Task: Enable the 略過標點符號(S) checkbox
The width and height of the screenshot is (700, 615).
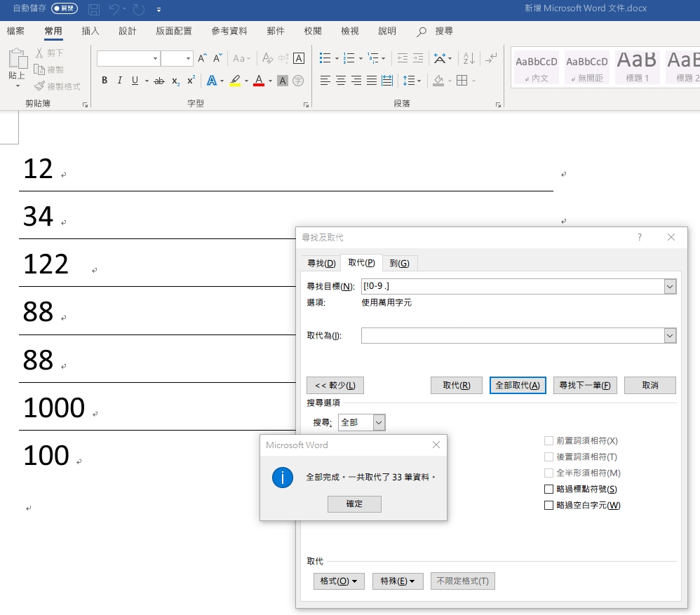Action: [549, 489]
